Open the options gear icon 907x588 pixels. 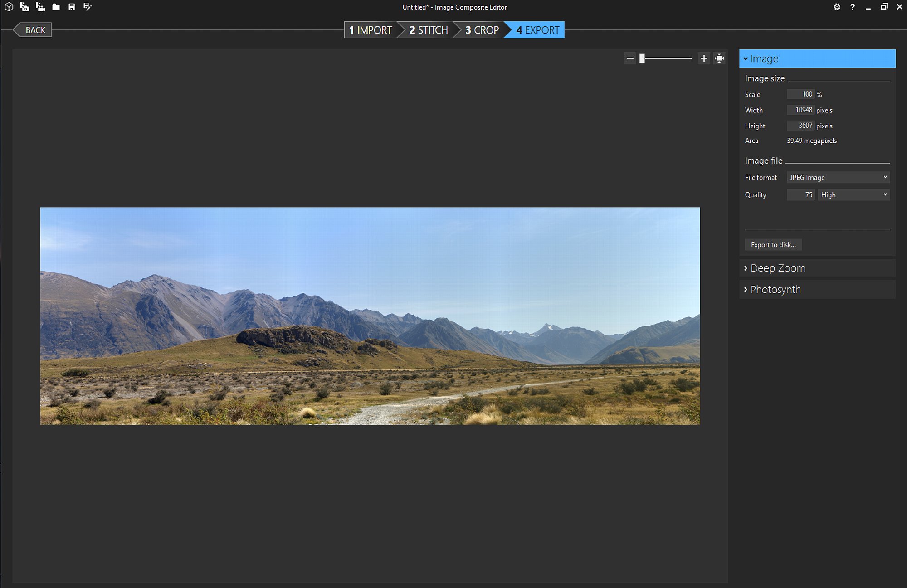pos(837,7)
